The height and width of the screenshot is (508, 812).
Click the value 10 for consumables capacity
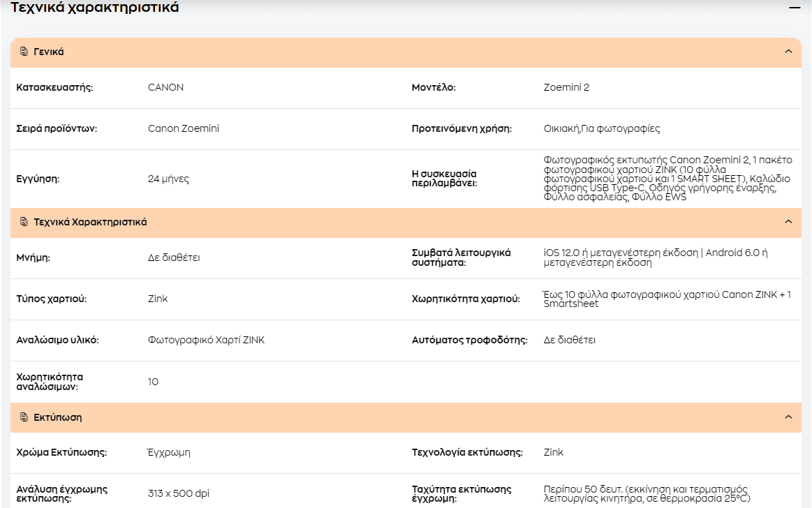[153, 382]
